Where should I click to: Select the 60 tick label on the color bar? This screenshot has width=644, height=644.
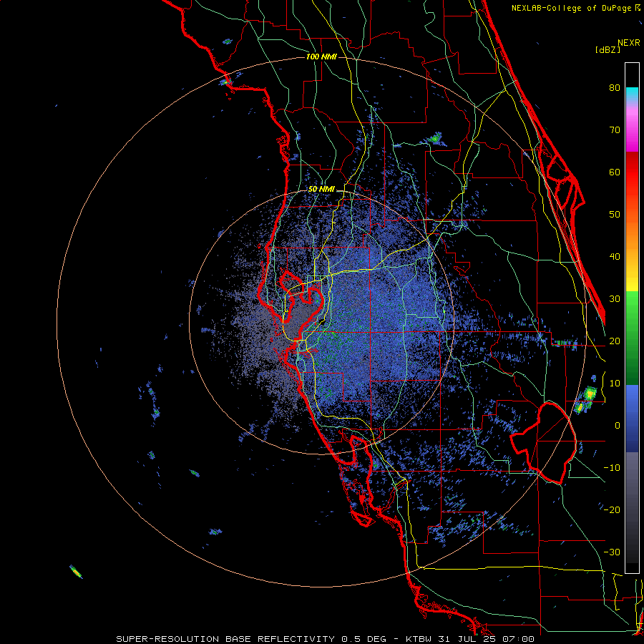pos(615,172)
